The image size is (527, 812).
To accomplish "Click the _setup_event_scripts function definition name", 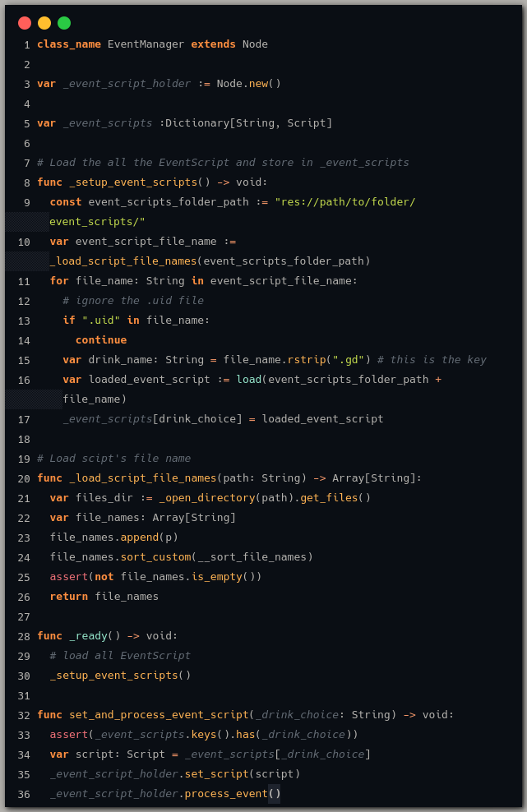I will 133,182.
